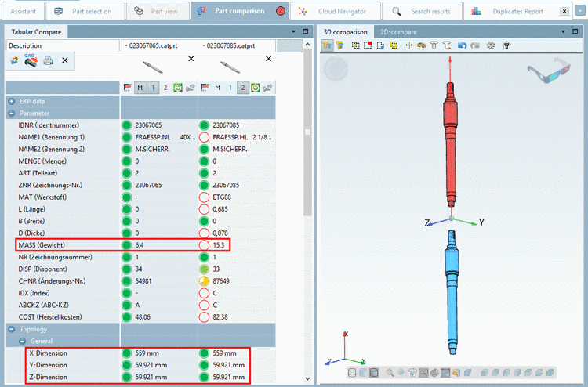Toggle M button for part 023067085
The width and height of the screenshot is (588, 387).
point(217,88)
